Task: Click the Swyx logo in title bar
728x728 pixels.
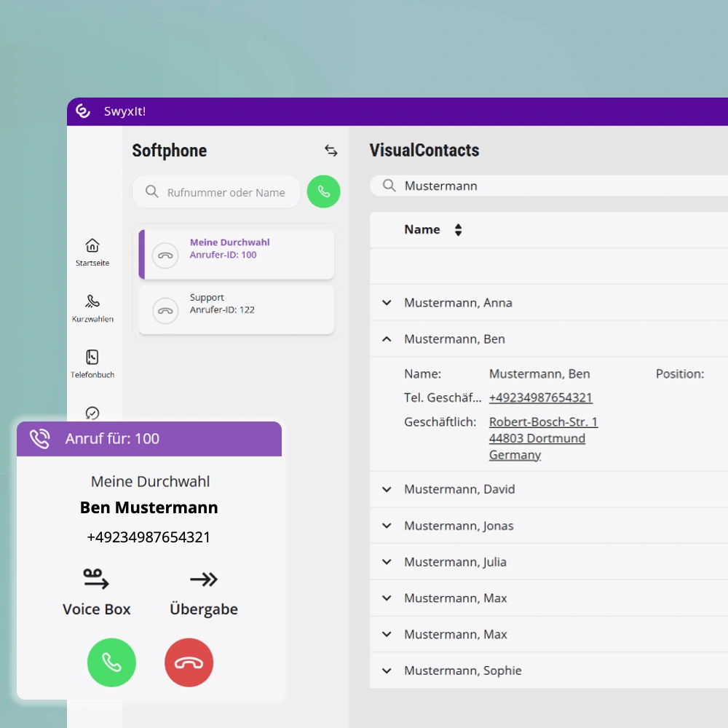Action: click(x=83, y=111)
